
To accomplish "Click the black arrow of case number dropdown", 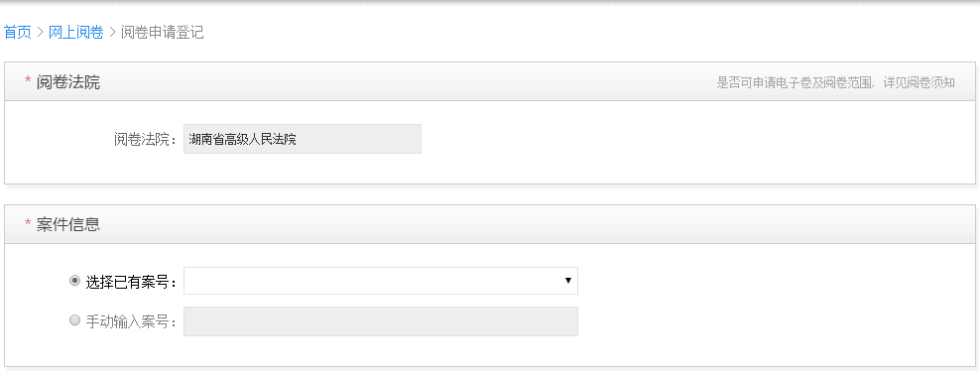I will tap(568, 281).
